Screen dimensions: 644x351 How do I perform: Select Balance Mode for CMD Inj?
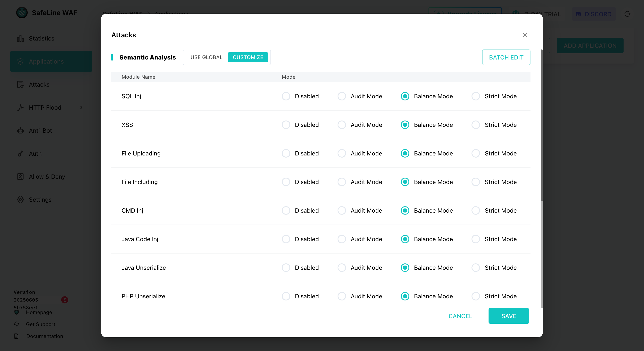pyautogui.click(x=405, y=210)
